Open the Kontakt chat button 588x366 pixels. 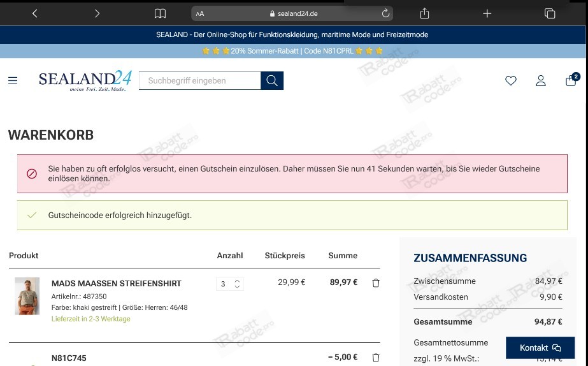tap(540, 348)
